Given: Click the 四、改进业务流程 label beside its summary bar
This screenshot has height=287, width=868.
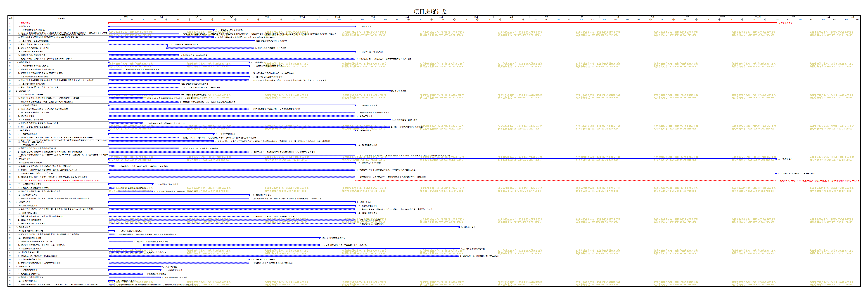Looking at the screenshot, I should click(x=399, y=91).
